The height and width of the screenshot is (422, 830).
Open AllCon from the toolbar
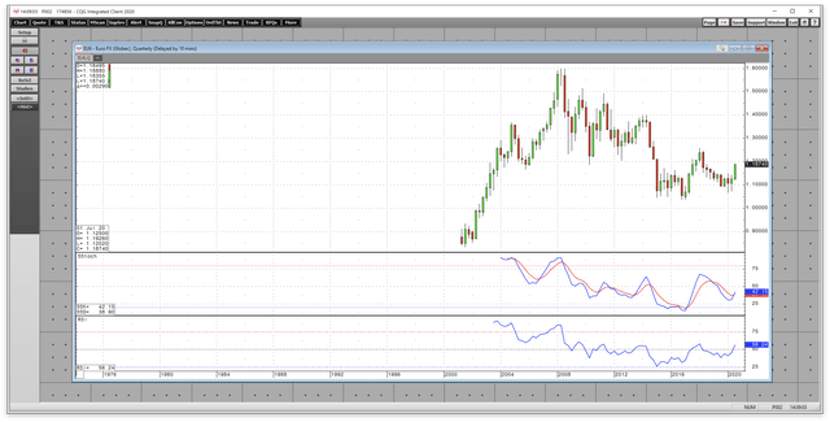point(175,22)
